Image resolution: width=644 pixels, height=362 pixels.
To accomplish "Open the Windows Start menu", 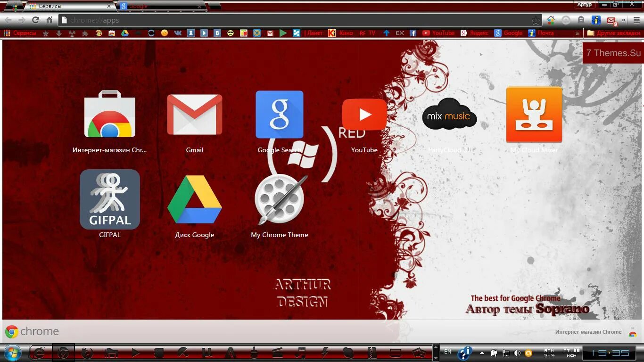I will click(12, 353).
